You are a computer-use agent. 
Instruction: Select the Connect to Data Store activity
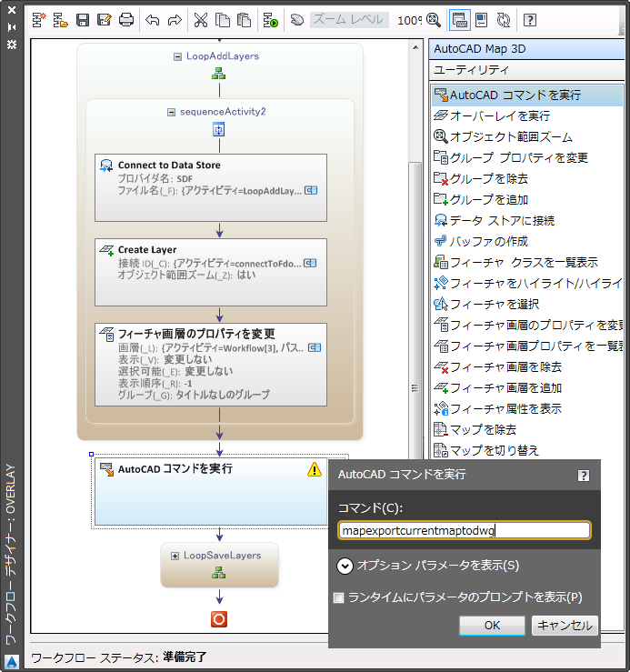tap(211, 187)
